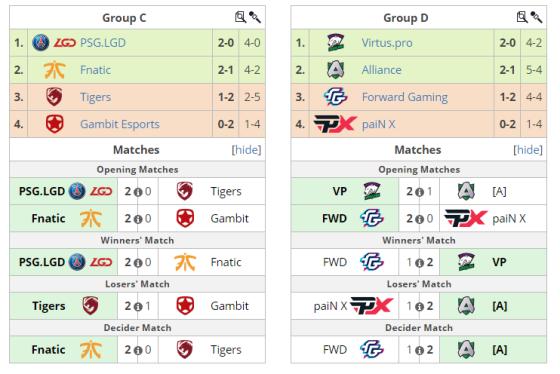The height and width of the screenshot is (374, 560).
Task: Open info icon for PSG.LGD vs Tigers match
Action: (138, 192)
